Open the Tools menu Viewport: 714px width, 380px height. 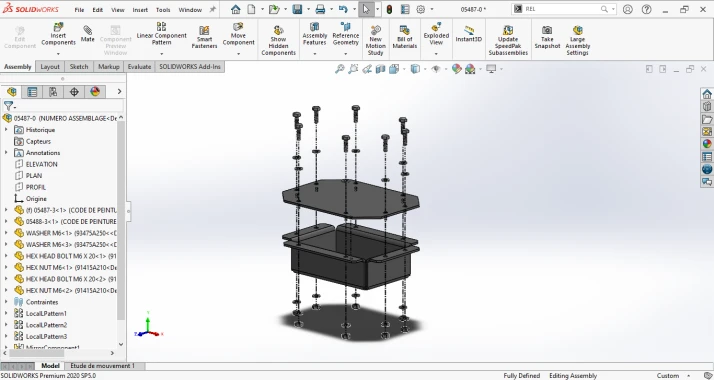[163, 10]
